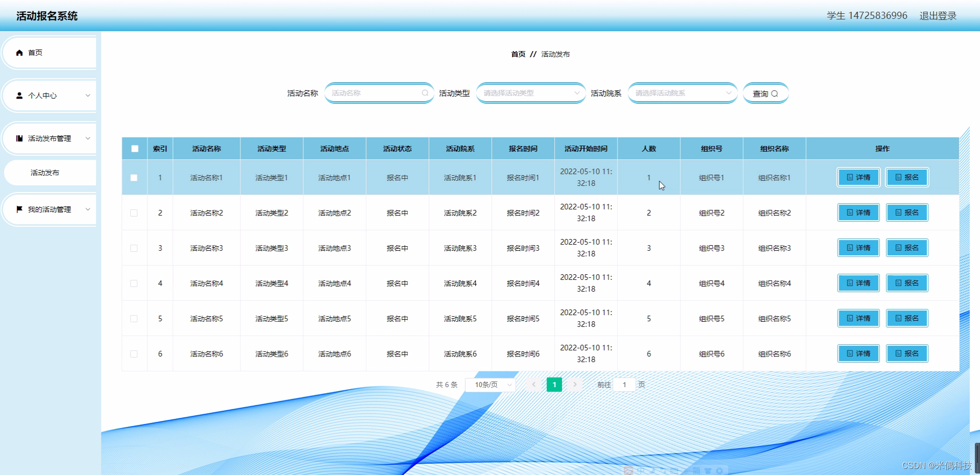Click 退出登录 at the top right
The width and height of the screenshot is (980, 475).
pyautogui.click(x=938, y=15)
